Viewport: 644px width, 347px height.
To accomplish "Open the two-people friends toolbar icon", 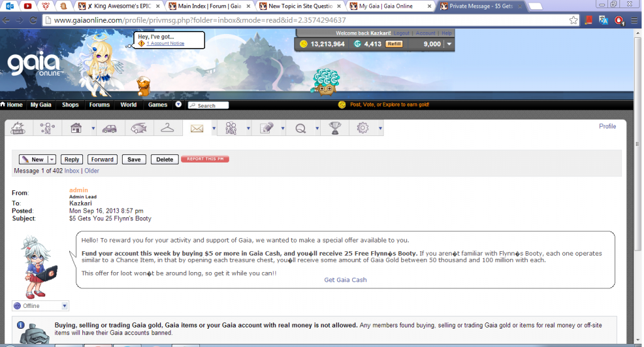I will click(231, 128).
